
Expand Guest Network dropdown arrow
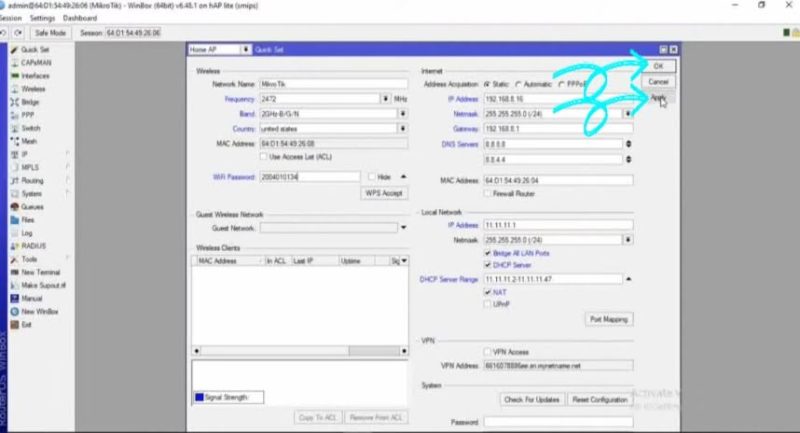coord(404,227)
